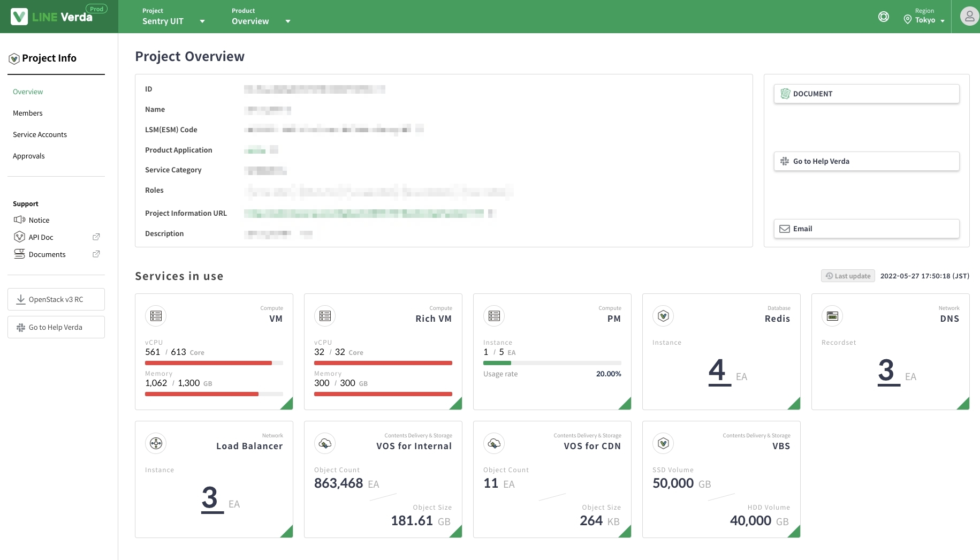
Task: Click the Project Overview heading
Action: [189, 56]
